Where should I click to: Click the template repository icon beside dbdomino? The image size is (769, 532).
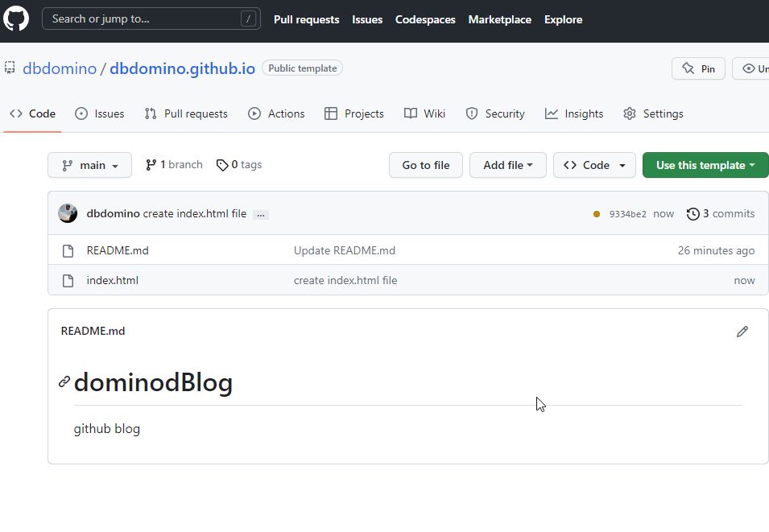pyautogui.click(x=10, y=68)
